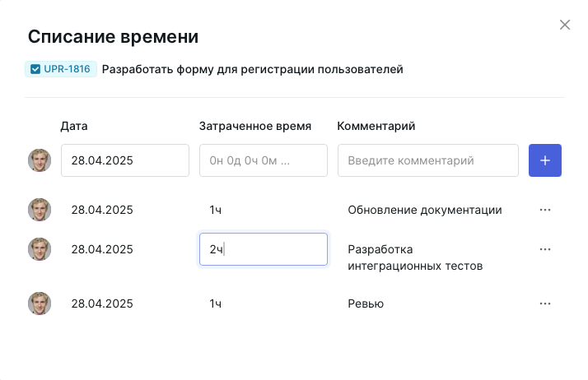The image size is (588, 380).
Task: Click avatar beside Обновление документации entry
Action: (x=40, y=210)
